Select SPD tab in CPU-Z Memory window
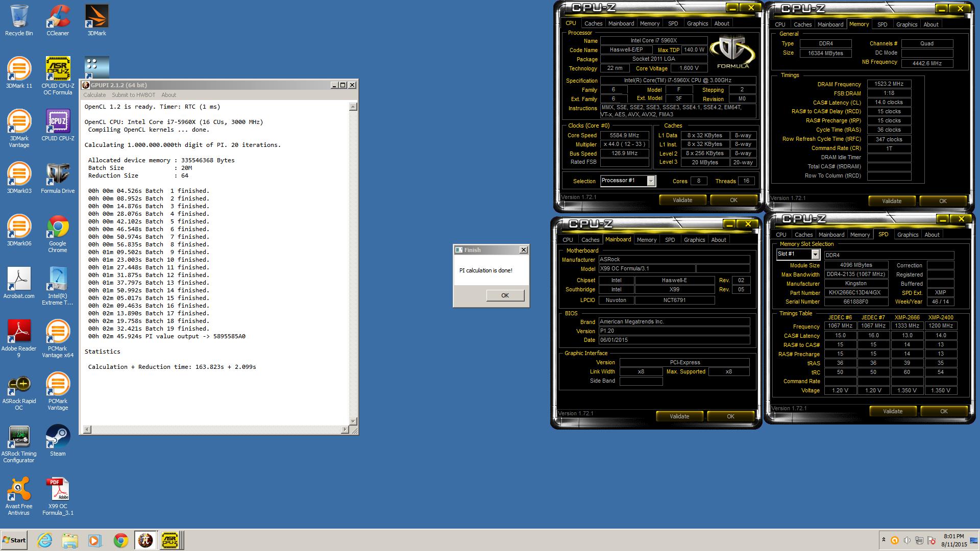Screen dimensions: 980x551 (x=882, y=24)
